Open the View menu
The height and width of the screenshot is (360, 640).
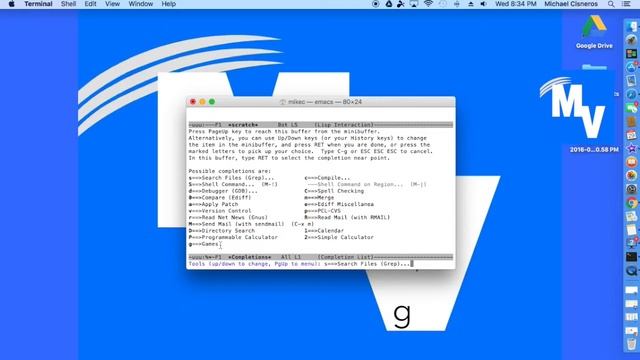click(112, 4)
